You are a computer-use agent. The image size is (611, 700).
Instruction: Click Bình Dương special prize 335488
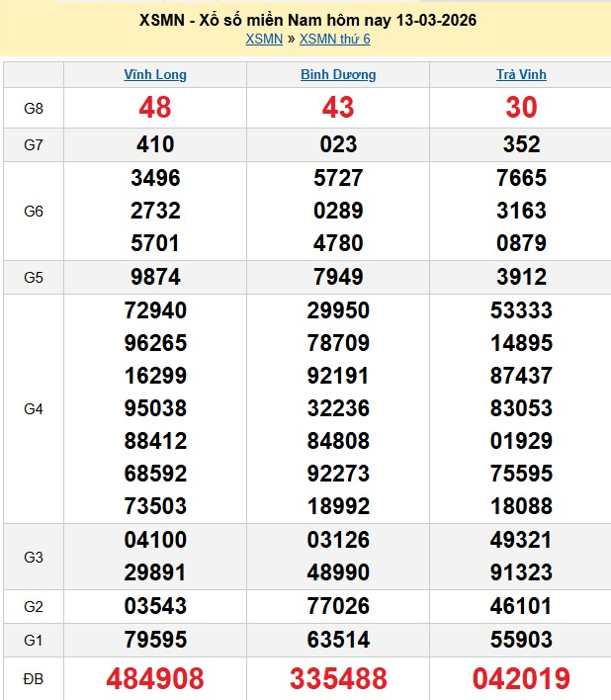pyautogui.click(x=338, y=678)
